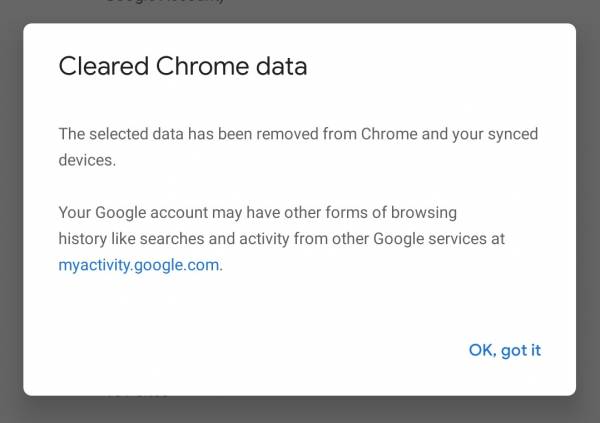Dismiss dialog by clicking dimmed area above it

[400, 10]
